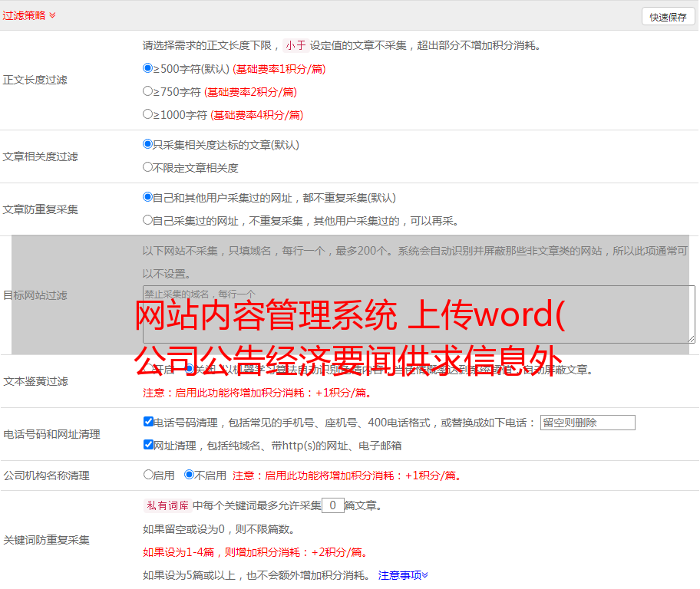Click the keyword article count field
Screen dimensions: 700x589
332,505
